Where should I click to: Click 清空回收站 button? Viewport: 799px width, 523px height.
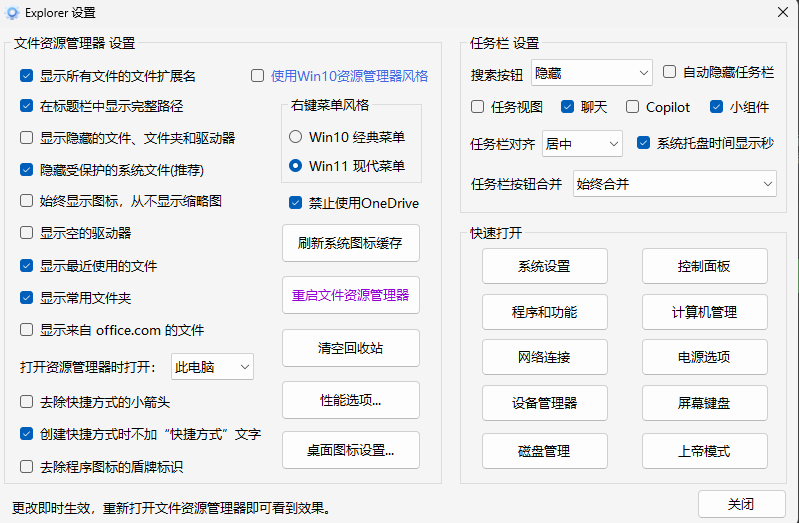(x=350, y=348)
